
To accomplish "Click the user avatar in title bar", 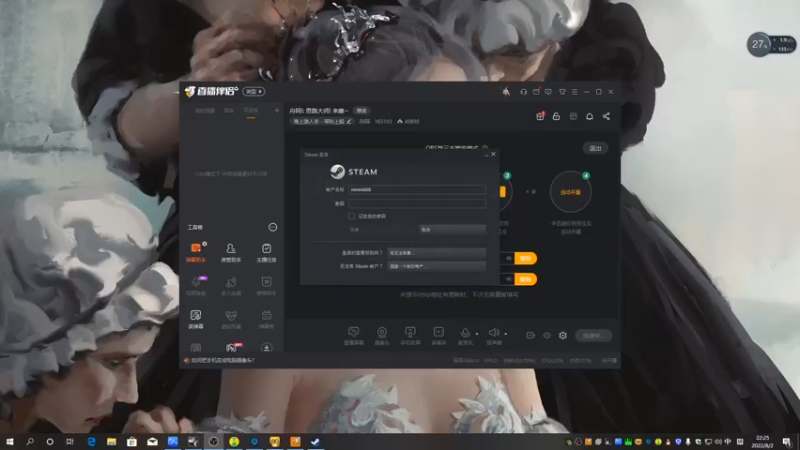I will click(506, 91).
